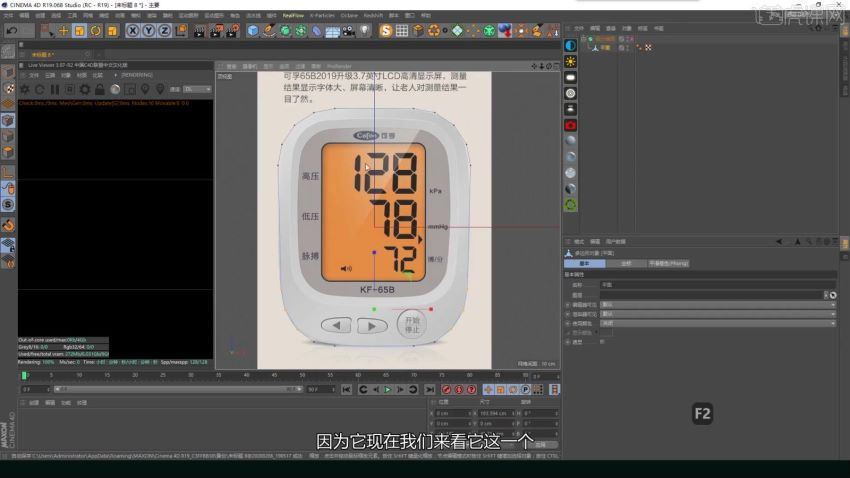The image size is (850, 478).
Task: Click the undo arrow in the top toolbar
Action: coord(12,31)
